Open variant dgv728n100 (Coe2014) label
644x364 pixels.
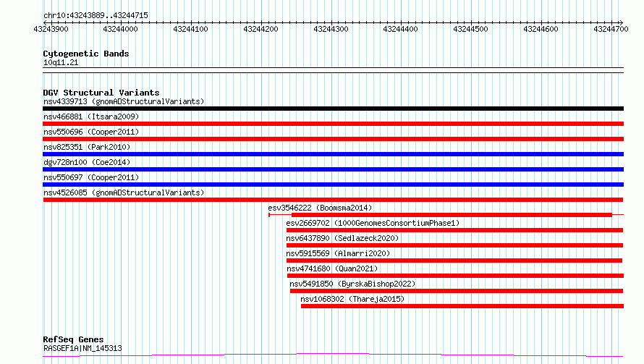tap(87, 162)
